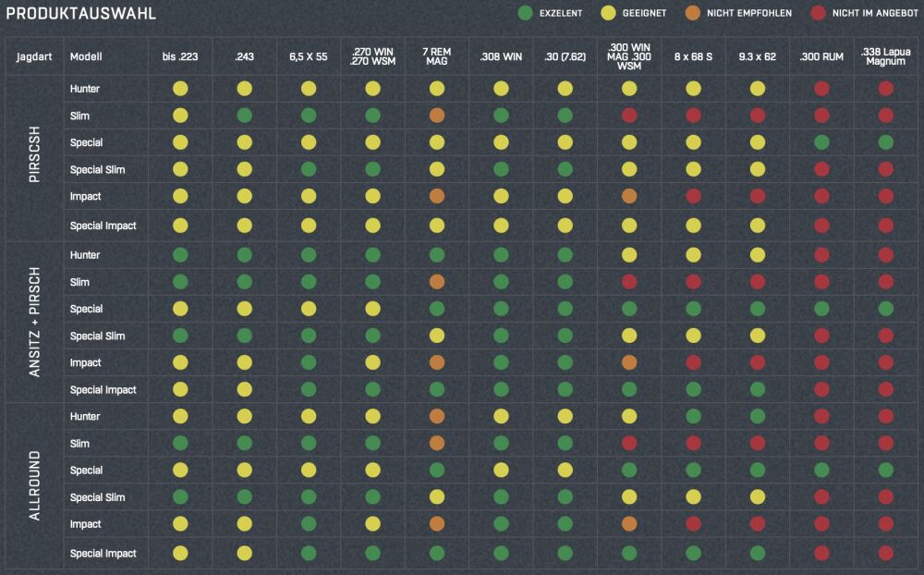Image resolution: width=924 pixels, height=575 pixels.
Task: Click the Jagdart column header
Action: (x=34, y=56)
